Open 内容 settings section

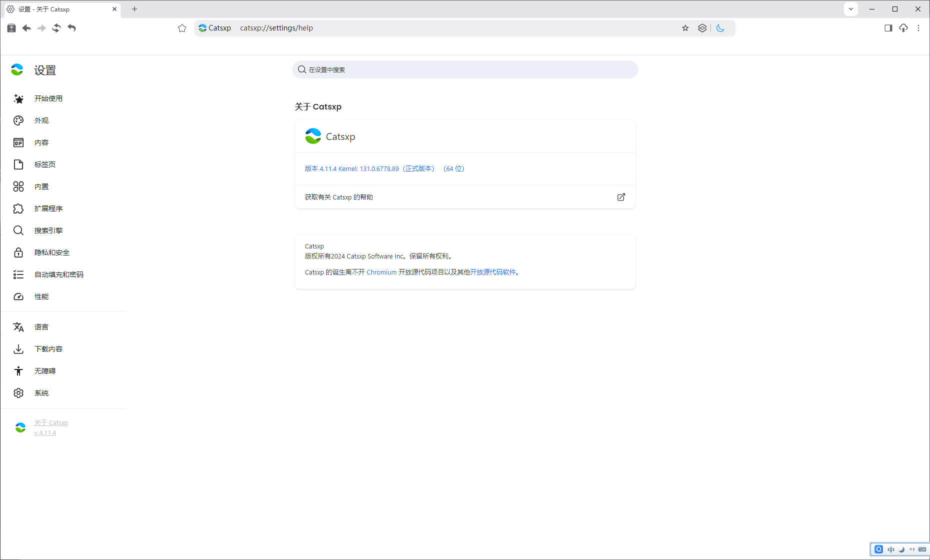[x=42, y=142]
